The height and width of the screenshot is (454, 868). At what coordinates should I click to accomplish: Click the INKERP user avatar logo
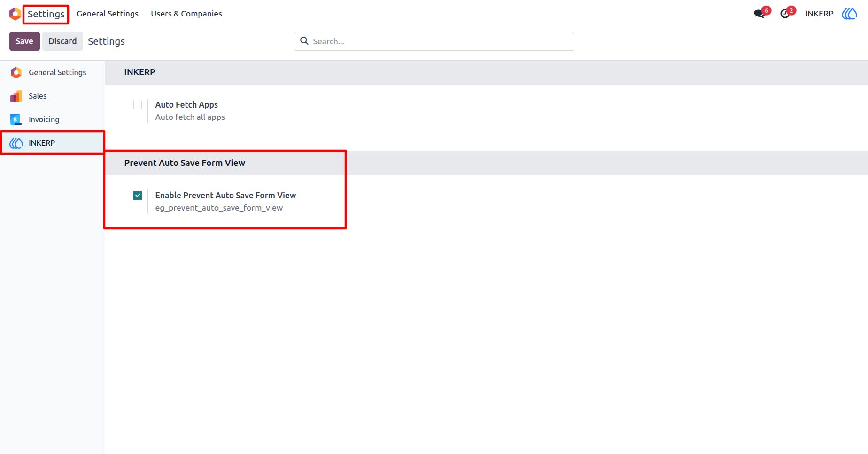coord(849,14)
